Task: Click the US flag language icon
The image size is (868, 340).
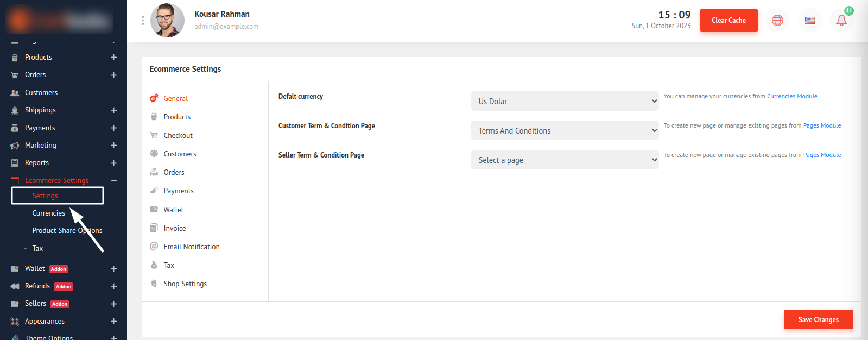Action: (x=809, y=21)
